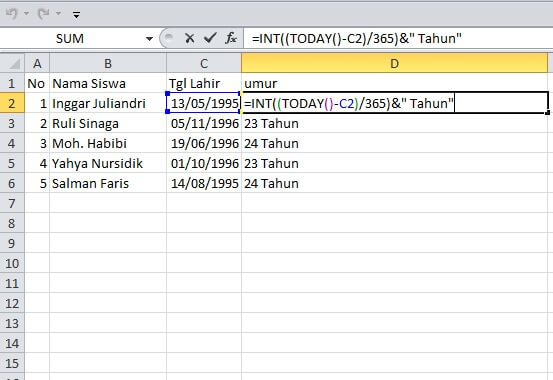This screenshot has height=380, width=553.
Task: Confirm formula with the checkmark Enter icon
Action: 210,38
